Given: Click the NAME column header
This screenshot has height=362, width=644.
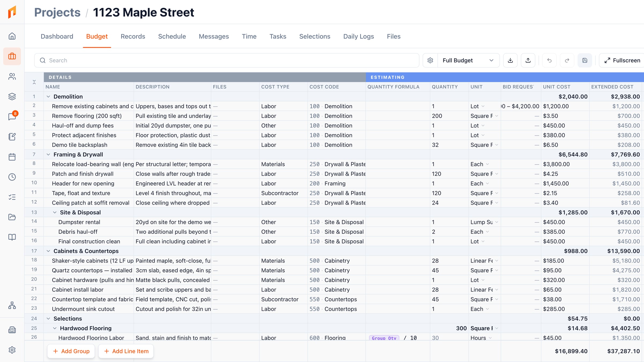Looking at the screenshot, I should coord(89,87).
